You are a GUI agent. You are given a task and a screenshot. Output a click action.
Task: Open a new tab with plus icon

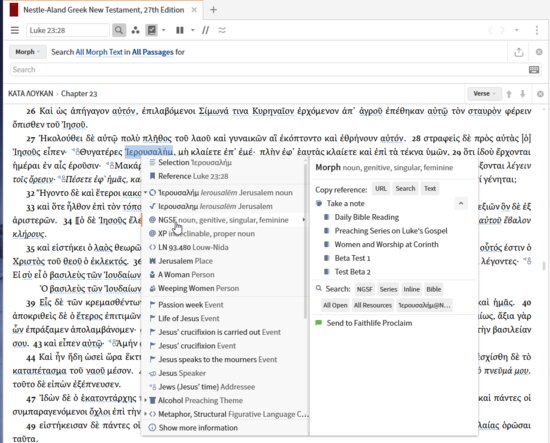pos(213,10)
